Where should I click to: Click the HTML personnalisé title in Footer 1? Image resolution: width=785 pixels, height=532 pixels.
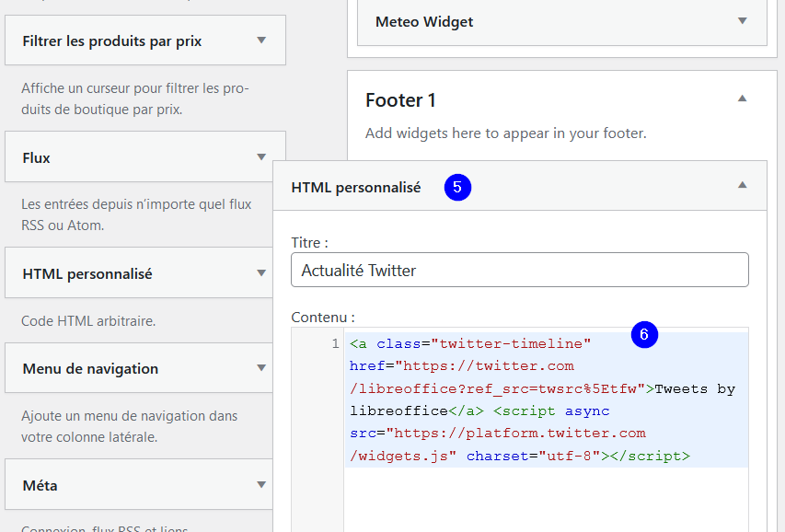(x=356, y=188)
